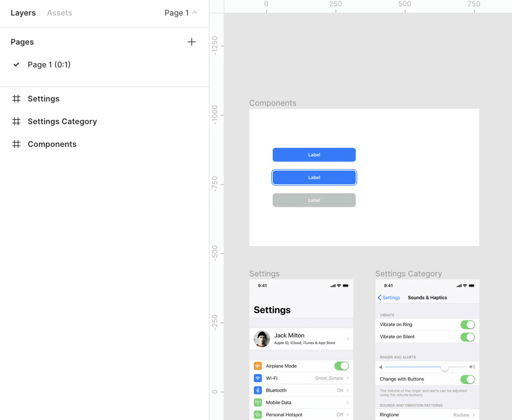
Task: Click the green Personal Hotspot icon
Action: [258, 414]
